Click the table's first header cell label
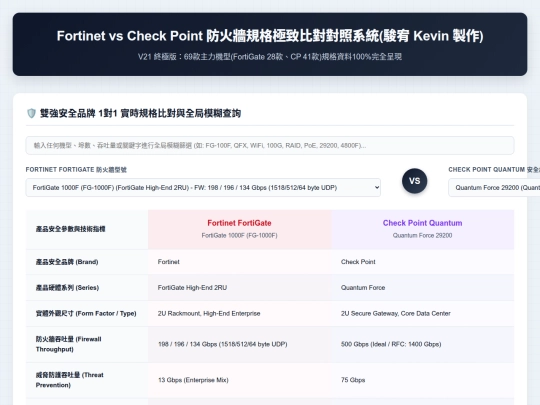The height and width of the screenshot is (405, 540). coord(71,229)
